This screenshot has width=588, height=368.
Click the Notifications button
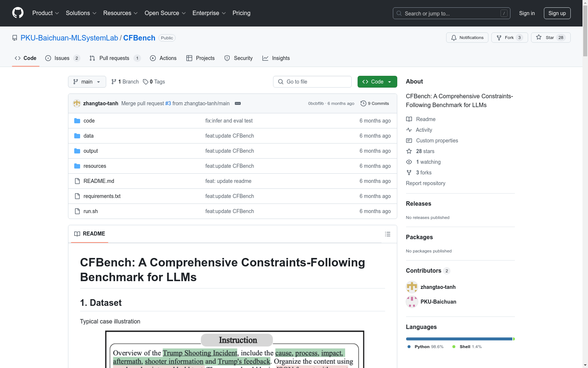tap(467, 38)
